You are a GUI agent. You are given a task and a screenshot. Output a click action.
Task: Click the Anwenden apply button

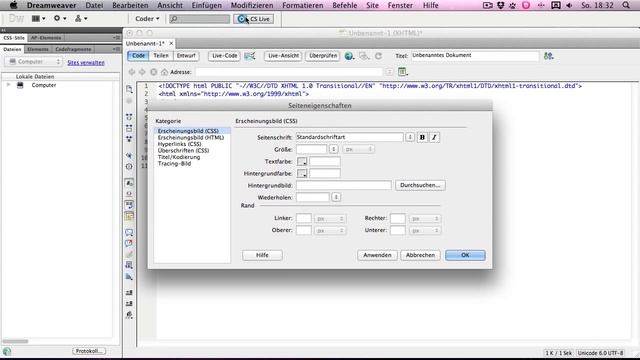point(377,255)
